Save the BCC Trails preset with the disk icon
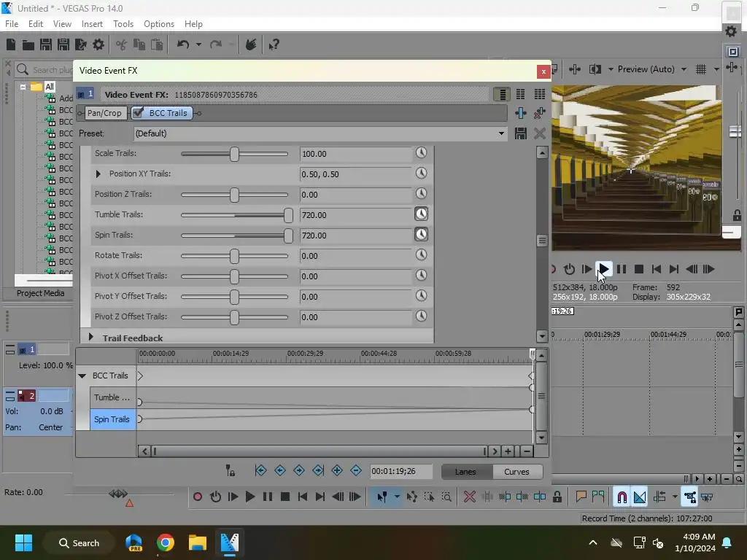 tap(521, 133)
